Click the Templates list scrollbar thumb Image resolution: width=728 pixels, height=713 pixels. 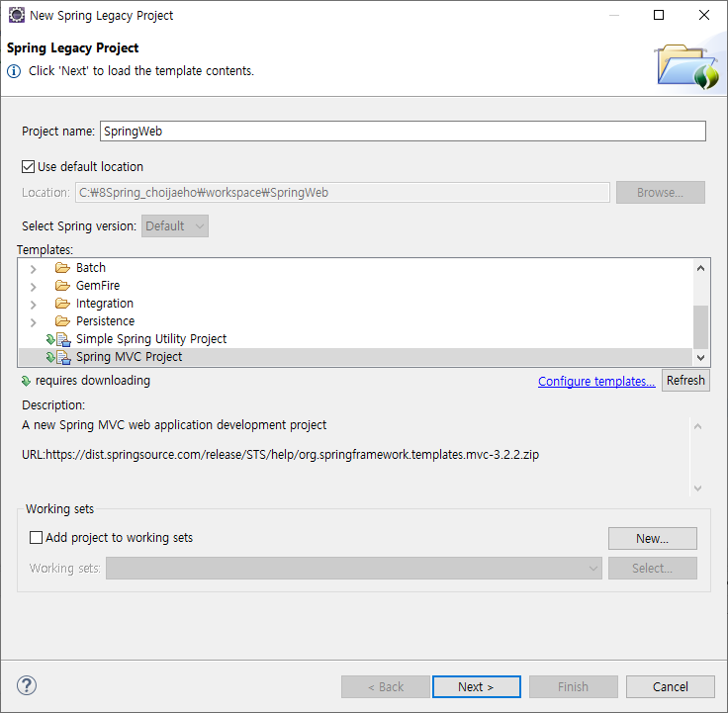pyautogui.click(x=700, y=326)
